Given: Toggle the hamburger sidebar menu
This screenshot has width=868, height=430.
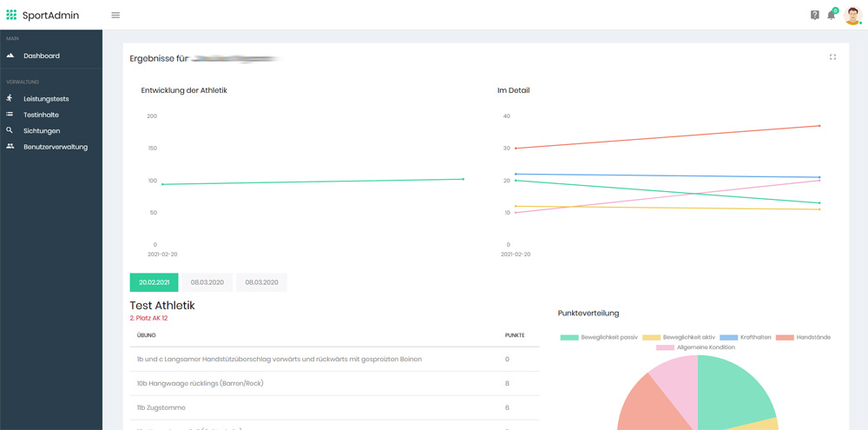Looking at the screenshot, I should click(x=115, y=15).
